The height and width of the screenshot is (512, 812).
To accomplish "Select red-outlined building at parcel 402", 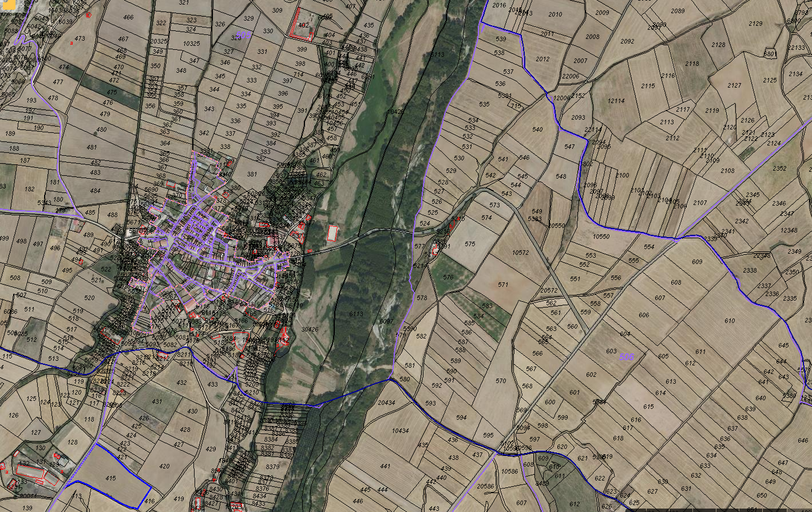I will point(303,26).
